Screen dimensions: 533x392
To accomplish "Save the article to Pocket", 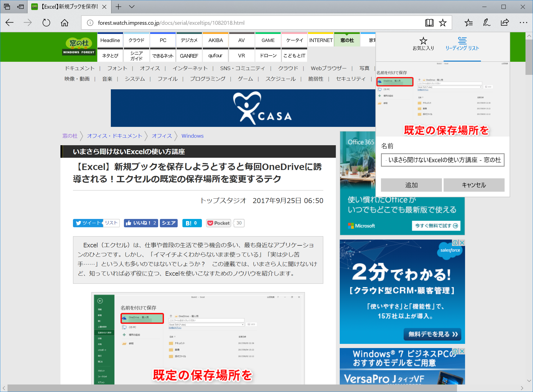I will (x=218, y=223).
